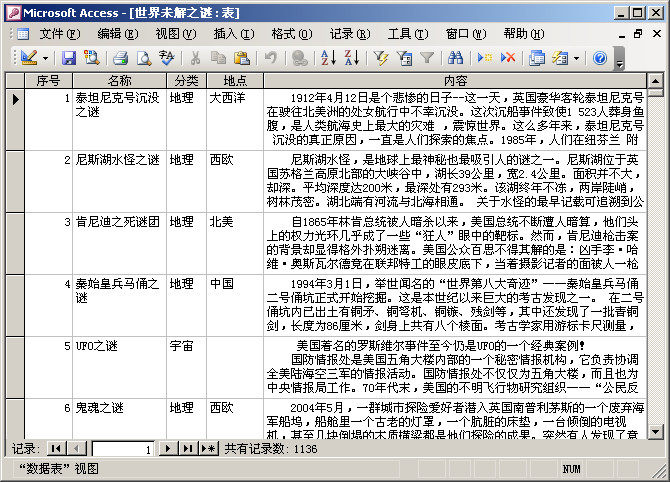Open Find with the binoculars icon
This screenshot has width=670, height=482.
pyautogui.click(x=455, y=58)
